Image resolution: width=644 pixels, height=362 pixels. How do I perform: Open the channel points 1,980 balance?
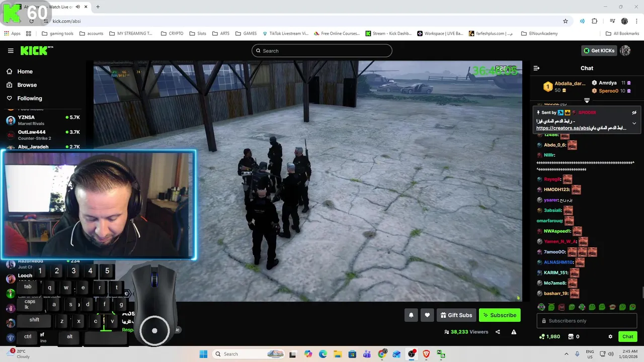point(549,336)
